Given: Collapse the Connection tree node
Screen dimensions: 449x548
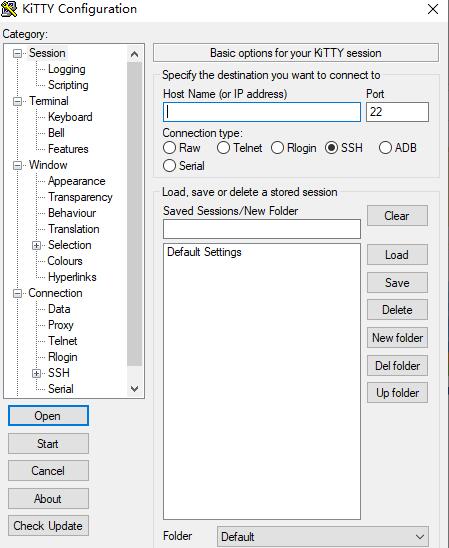Looking at the screenshot, I should 17,293.
